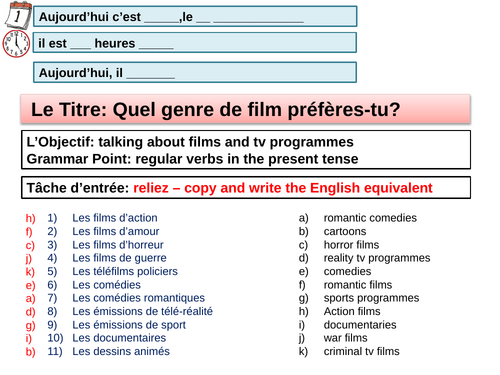500x375 pixels.
Task: Click the 'Grammar Point' line of text
Action: [x=192, y=159]
